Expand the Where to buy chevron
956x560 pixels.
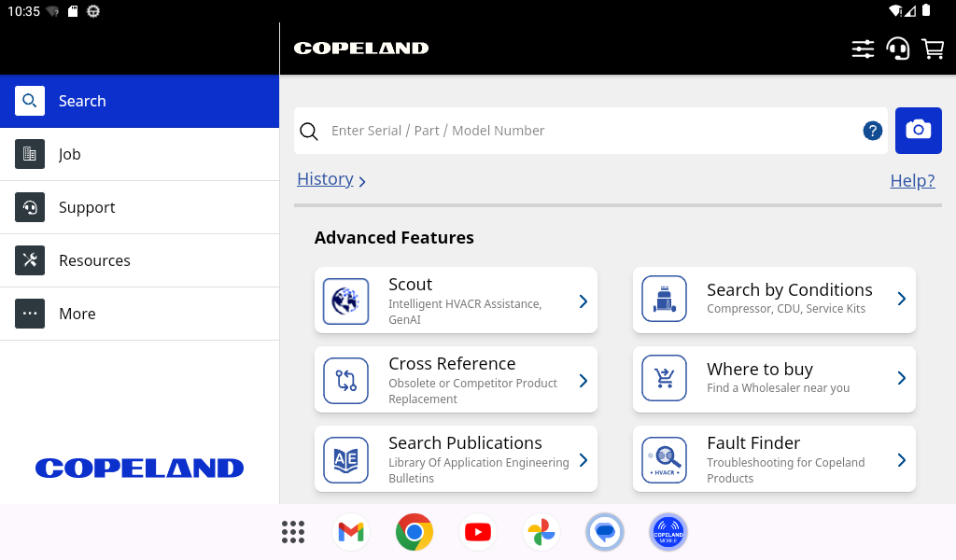coord(902,378)
